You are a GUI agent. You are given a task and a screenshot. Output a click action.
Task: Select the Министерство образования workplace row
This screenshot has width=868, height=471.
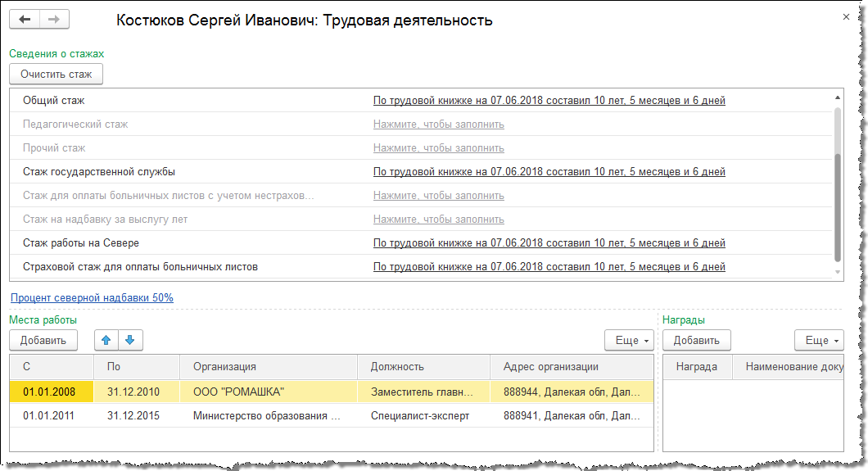pos(265,415)
